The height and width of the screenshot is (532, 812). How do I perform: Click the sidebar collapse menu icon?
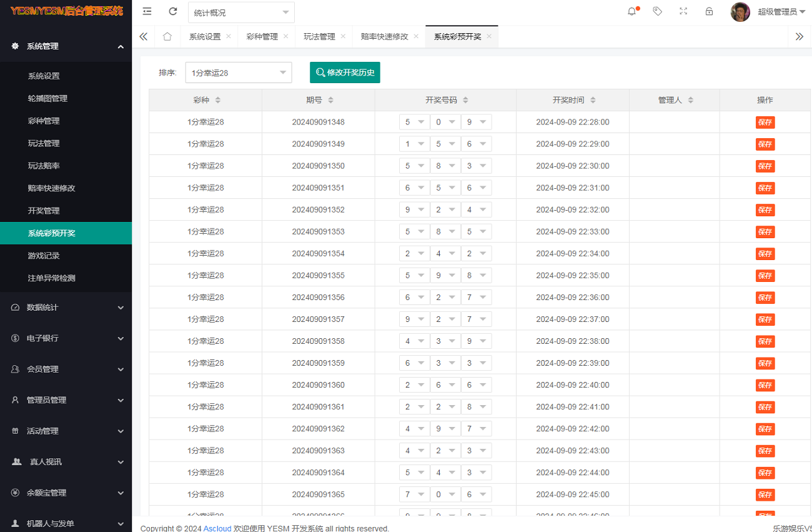147,11
